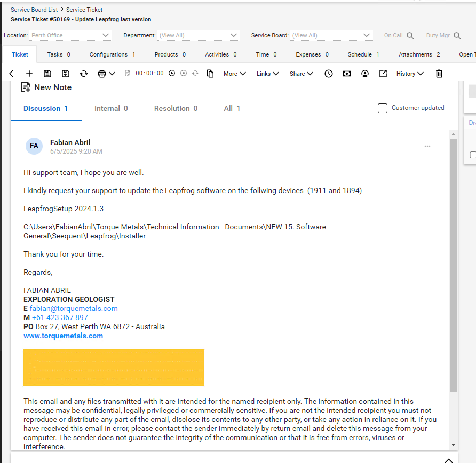Open the Products tab
The image size is (476, 463).
coord(170,54)
